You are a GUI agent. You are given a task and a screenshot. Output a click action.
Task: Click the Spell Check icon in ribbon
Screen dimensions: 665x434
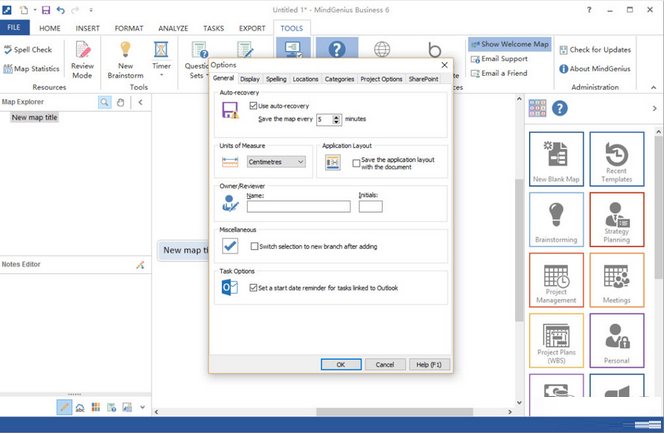8,49
